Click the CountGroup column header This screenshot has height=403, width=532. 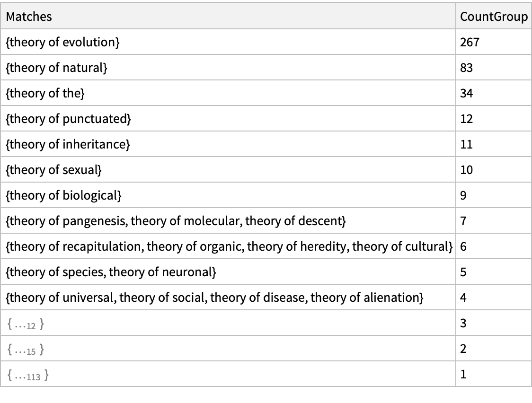pos(494,17)
